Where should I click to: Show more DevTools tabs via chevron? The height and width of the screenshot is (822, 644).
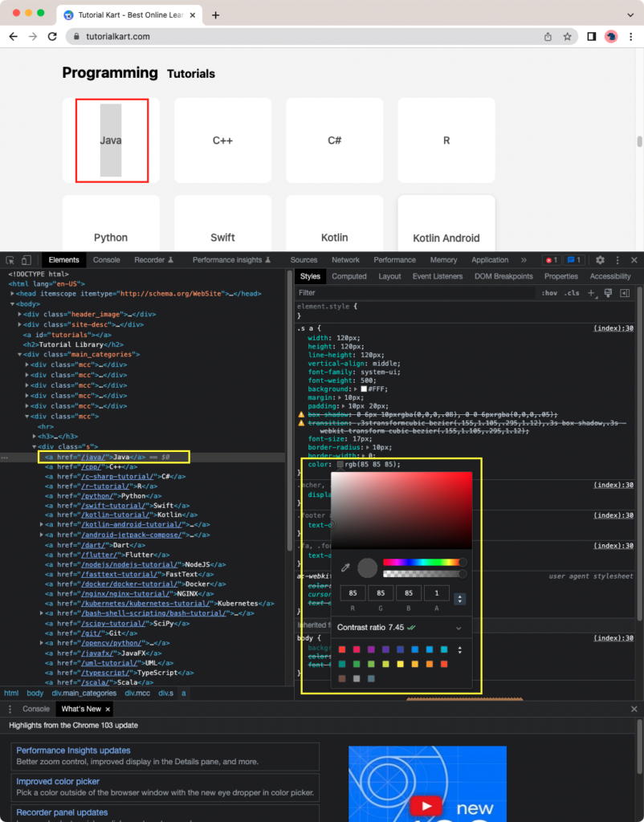tap(524, 260)
